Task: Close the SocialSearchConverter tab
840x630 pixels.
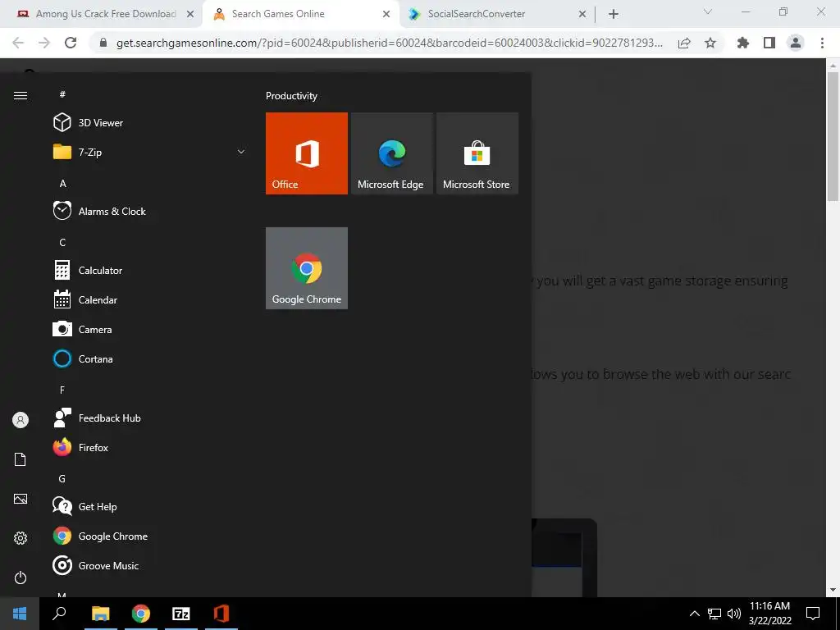Action: [582, 15]
